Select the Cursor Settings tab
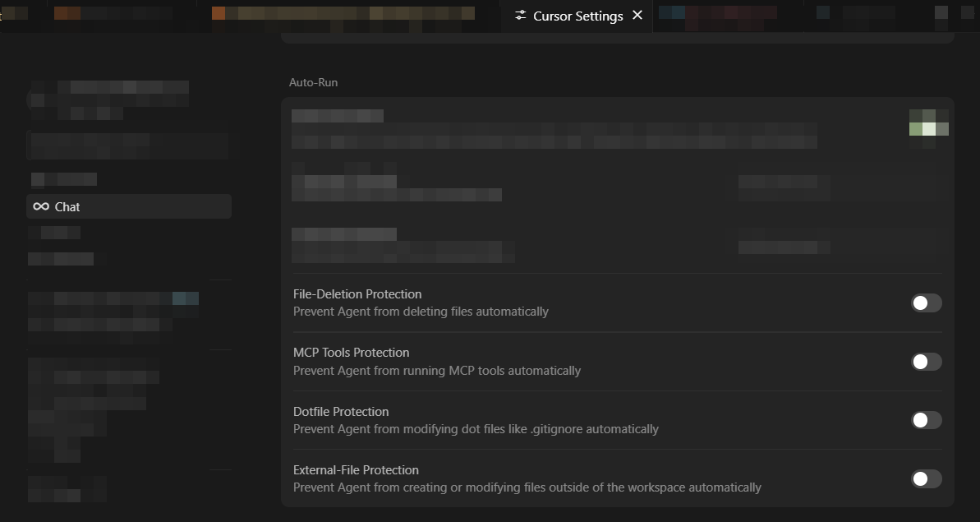This screenshot has height=522, width=980. tap(577, 16)
